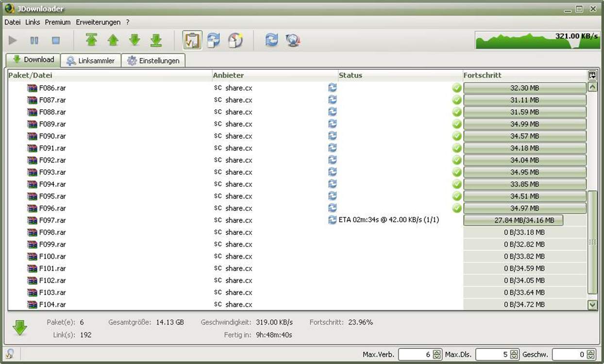The width and height of the screenshot is (604, 364).
Task: Select file F100.rar
Action: (x=52, y=256)
